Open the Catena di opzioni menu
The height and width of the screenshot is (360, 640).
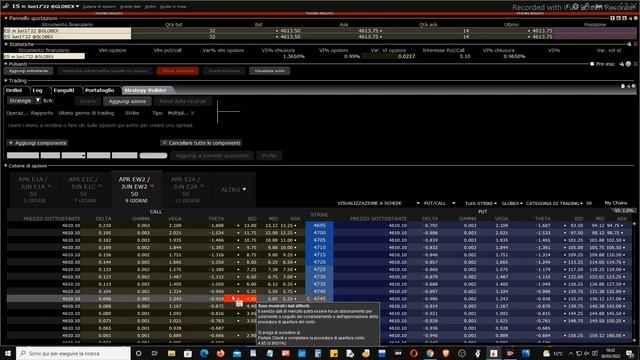coord(99,7)
